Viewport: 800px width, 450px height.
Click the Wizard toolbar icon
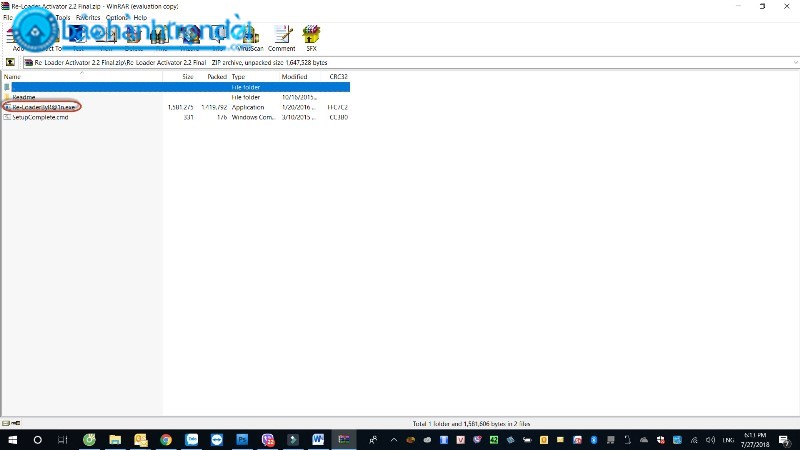(189, 38)
